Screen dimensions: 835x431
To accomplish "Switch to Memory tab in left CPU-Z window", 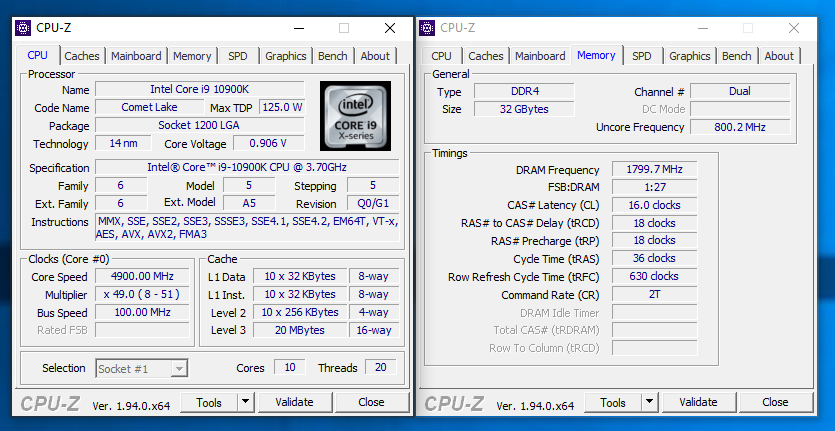I will [192, 56].
